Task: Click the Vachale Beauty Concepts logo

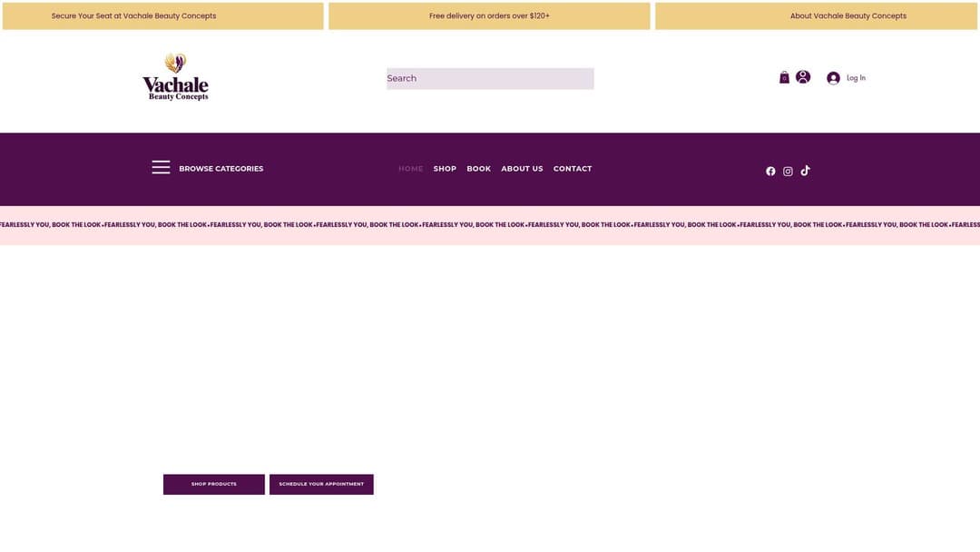Action: point(175,76)
